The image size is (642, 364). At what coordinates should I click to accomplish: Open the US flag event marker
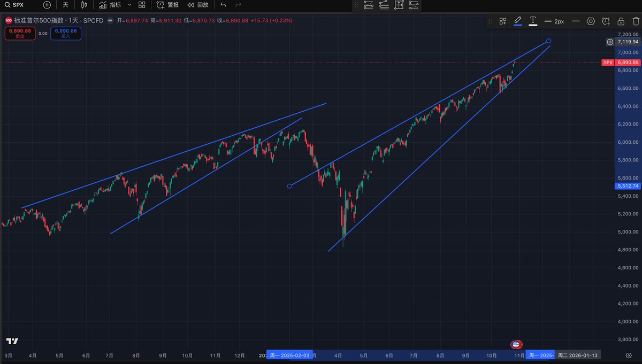point(516,345)
